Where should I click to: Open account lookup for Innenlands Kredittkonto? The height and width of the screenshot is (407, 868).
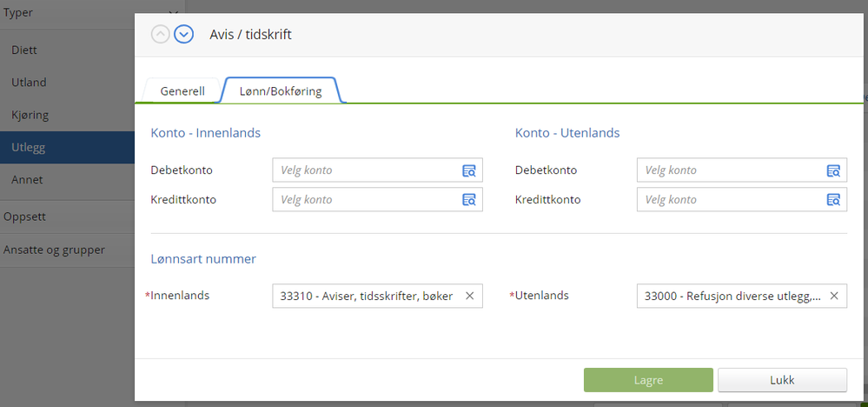tap(469, 200)
